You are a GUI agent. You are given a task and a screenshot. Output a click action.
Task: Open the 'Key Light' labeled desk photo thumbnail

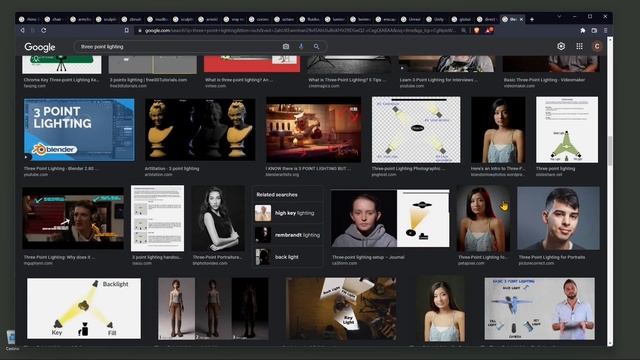(341, 309)
